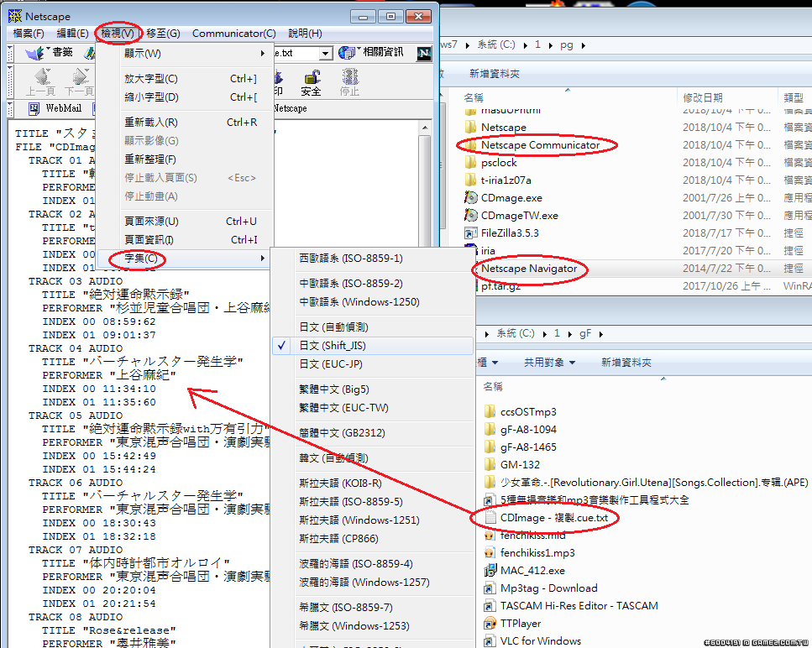The image size is (812, 648).
Task: Click the Bookmarks (書籤) icon in Netscape
Action: 34,54
